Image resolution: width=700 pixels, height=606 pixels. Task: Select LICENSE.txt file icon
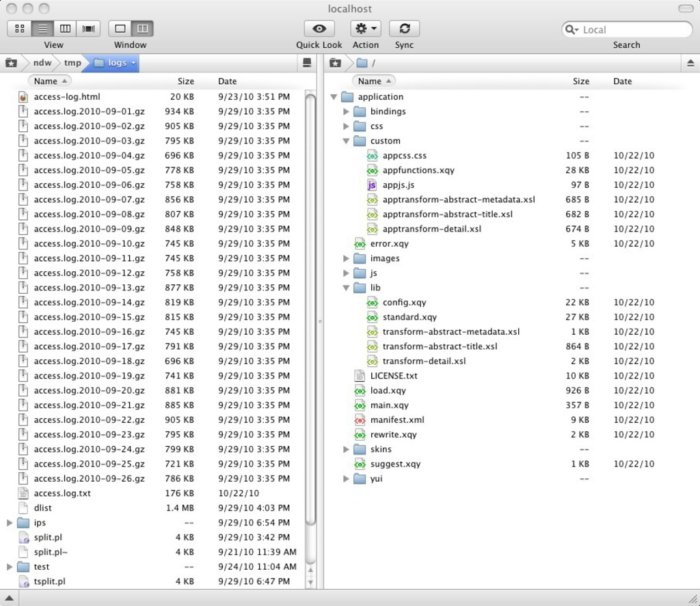360,376
